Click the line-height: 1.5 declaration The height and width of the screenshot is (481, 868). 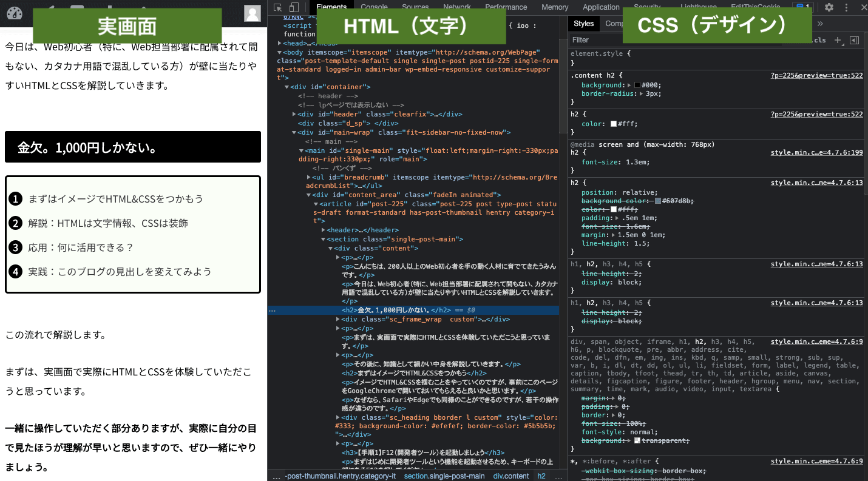tap(611, 243)
